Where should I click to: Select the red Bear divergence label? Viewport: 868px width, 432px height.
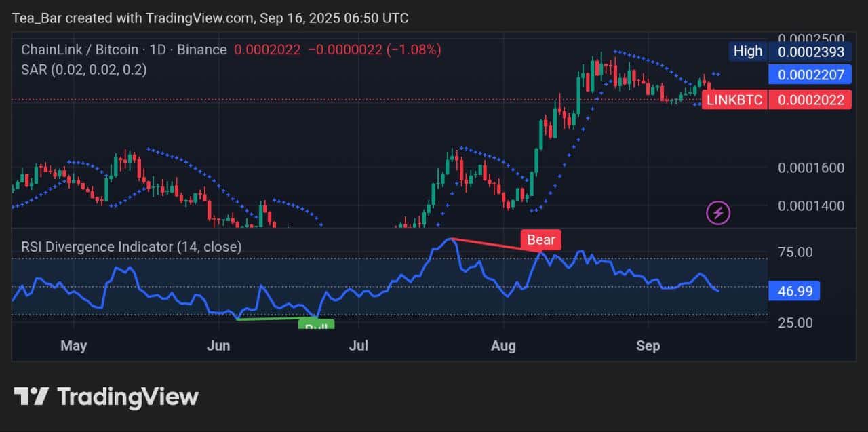[540, 239]
